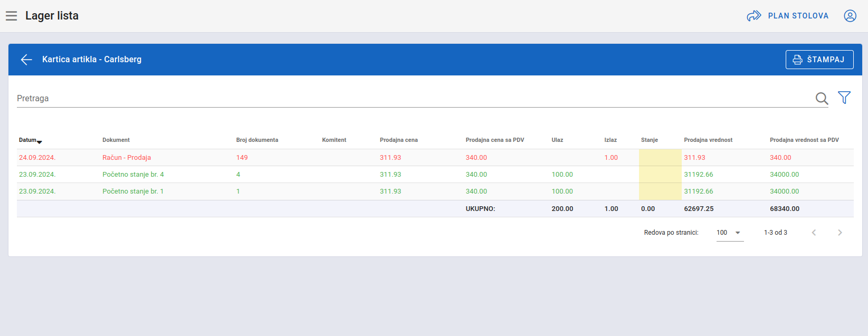Click the 1-3 od 3 pagination text
Viewport: 868px width, 336px height.
[x=776, y=233]
